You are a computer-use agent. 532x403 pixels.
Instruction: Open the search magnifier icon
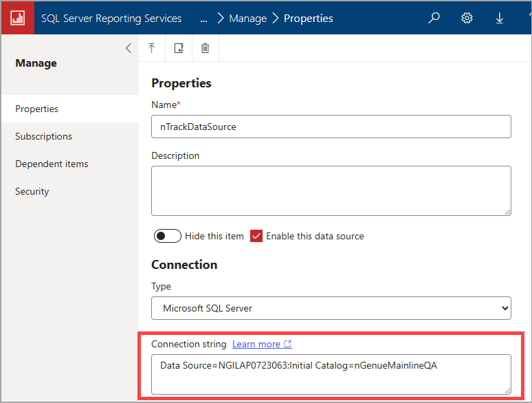click(434, 18)
